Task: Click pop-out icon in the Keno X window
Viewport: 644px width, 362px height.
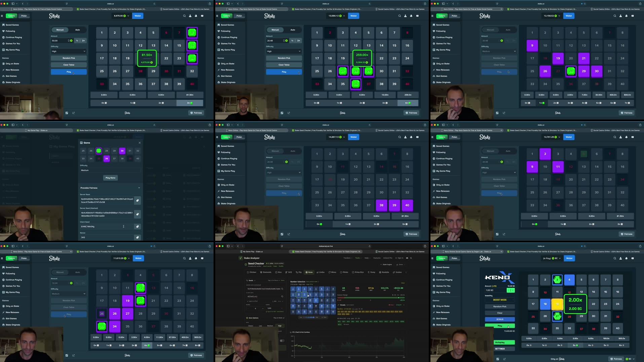Action: (504, 359)
